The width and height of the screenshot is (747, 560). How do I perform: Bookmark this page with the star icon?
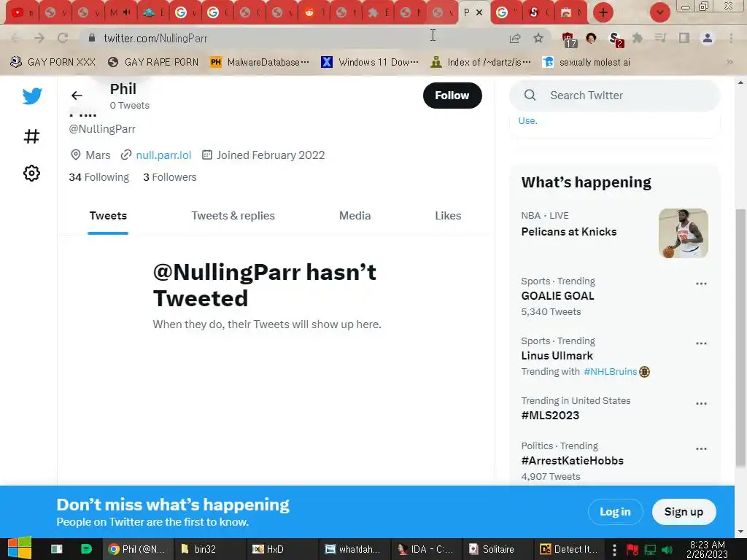[x=538, y=38]
